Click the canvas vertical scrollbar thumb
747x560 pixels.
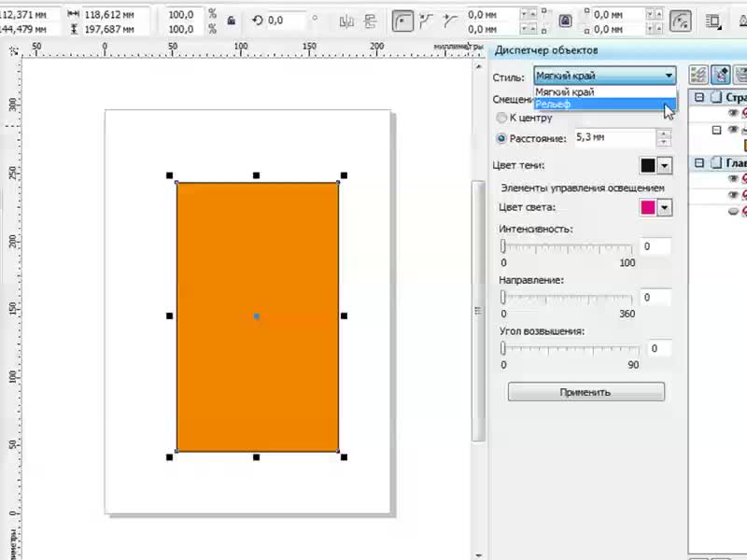pos(478,311)
